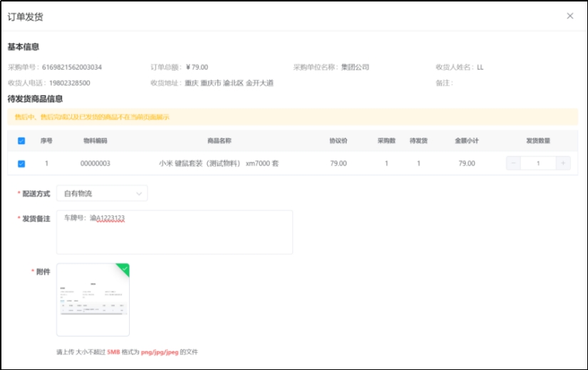
Task: Uncheck the row 1 product checkbox
Action: pyautogui.click(x=21, y=163)
